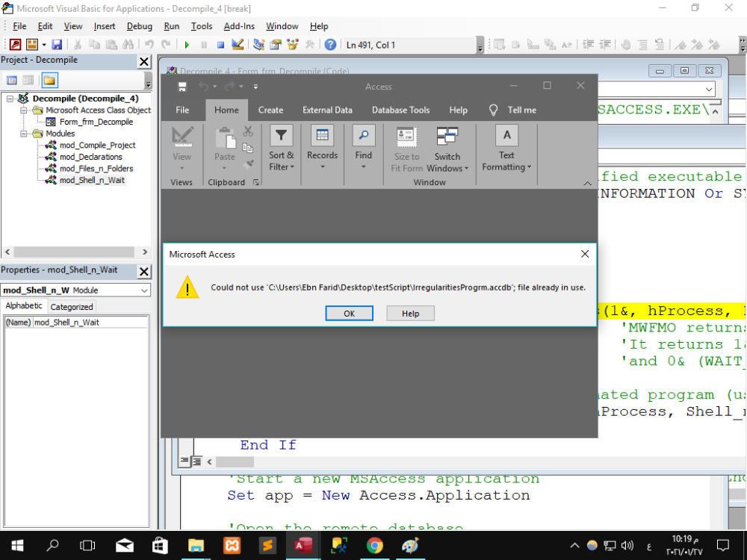
Task: Switch to the Categorized properties tab
Action: tap(72, 307)
